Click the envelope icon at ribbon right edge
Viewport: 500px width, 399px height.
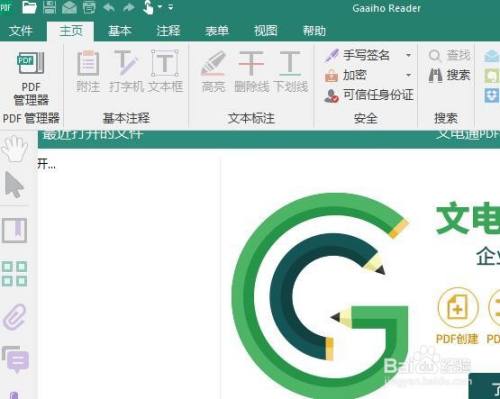tap(492, 56)
